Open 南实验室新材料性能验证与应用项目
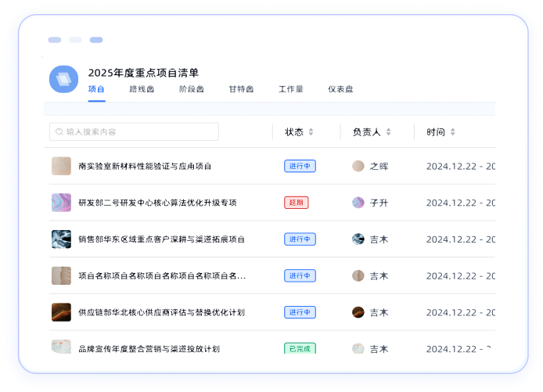The height and width of the screenshot is (392, 543). [x=145, y=166]
